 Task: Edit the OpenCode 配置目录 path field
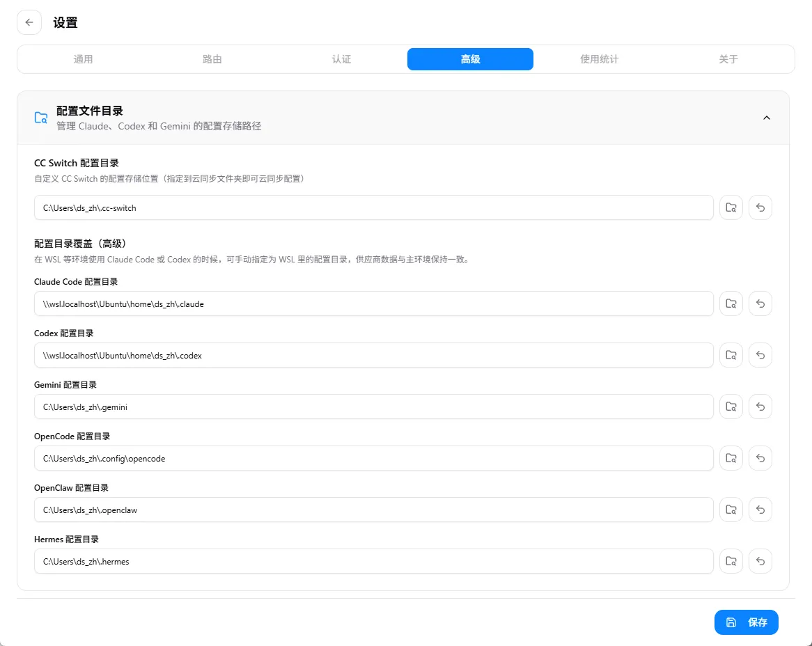(373, 458)
